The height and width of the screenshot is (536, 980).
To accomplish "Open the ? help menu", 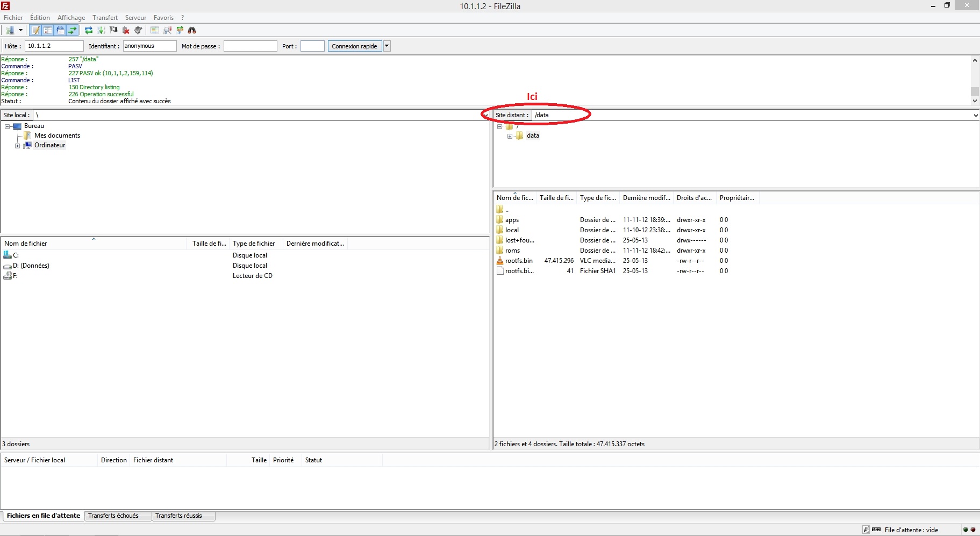I will (x=183, y=18).
